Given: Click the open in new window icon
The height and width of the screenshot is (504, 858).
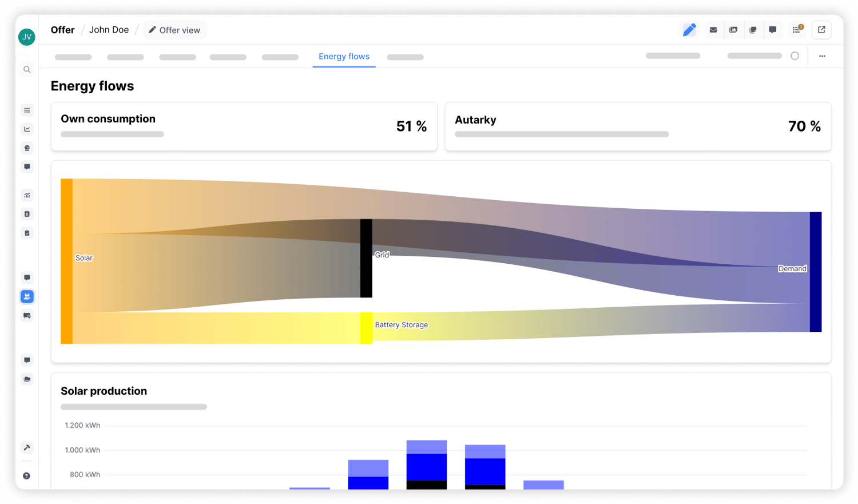Looking at the screenshot, I should point(821,30).
